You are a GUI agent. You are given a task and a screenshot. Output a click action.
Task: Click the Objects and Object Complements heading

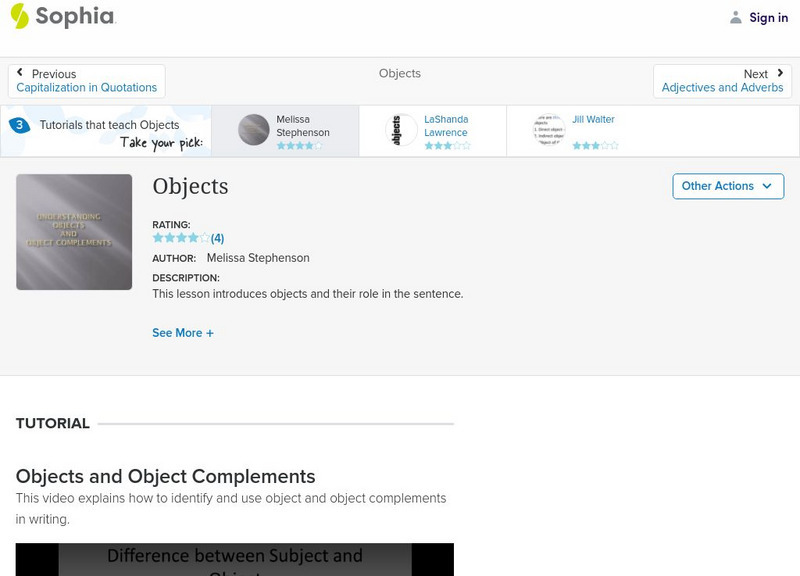click(x=165, y=476)
